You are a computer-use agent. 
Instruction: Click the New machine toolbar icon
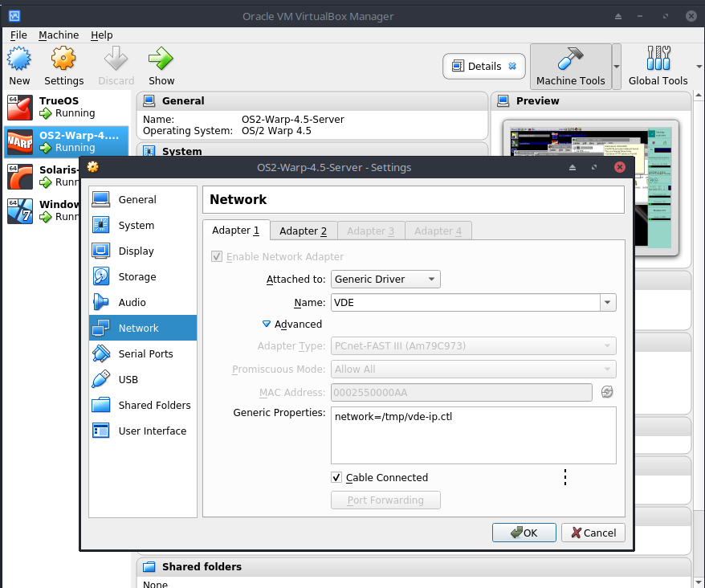coord(19,59)
